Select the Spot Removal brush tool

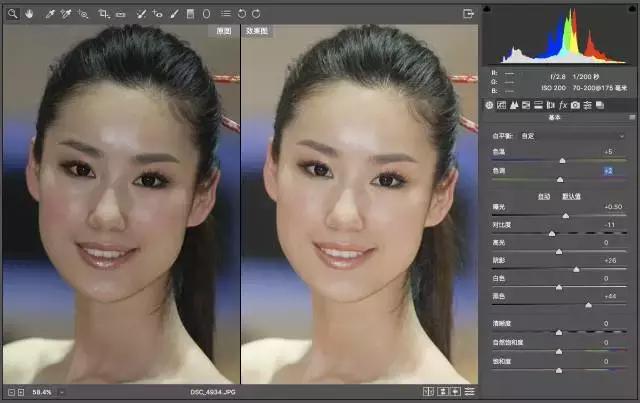[x=141, y=14]
